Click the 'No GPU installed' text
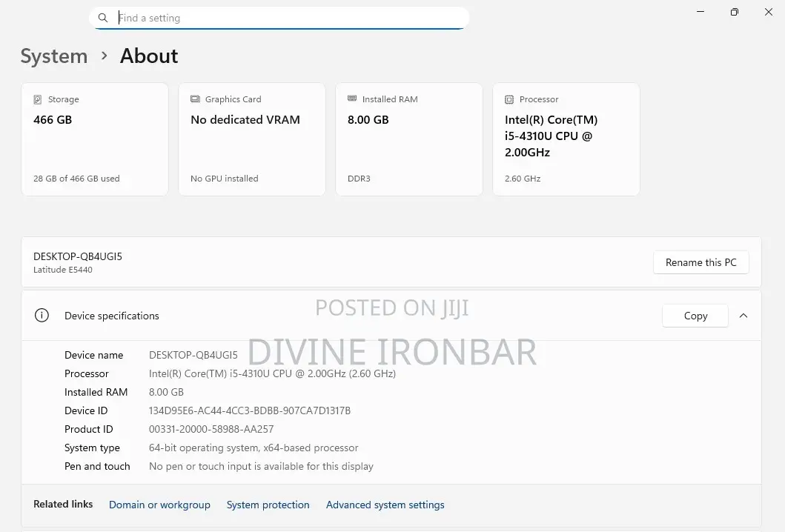This screenshot has width=785, height=532. [x=225, y=179]
